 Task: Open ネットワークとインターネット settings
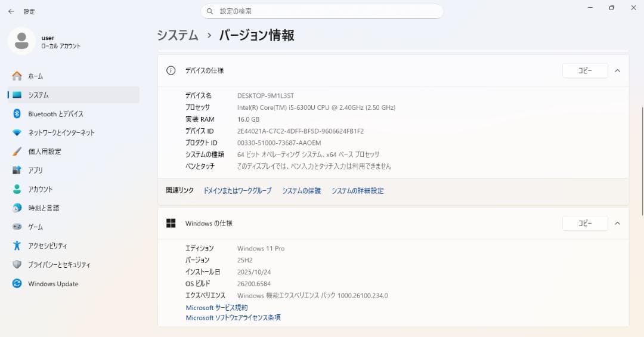tap(74, 133)
